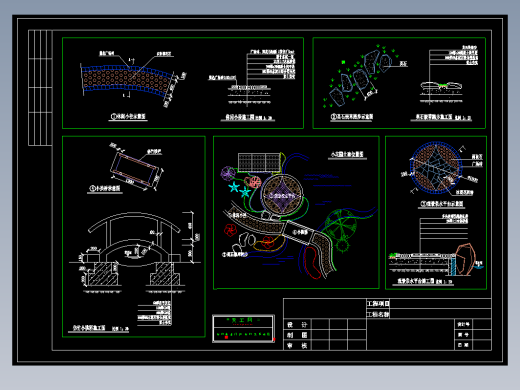Click the path section caption with scale
This screenshot has width=520, height=390.
click(248, 117)
